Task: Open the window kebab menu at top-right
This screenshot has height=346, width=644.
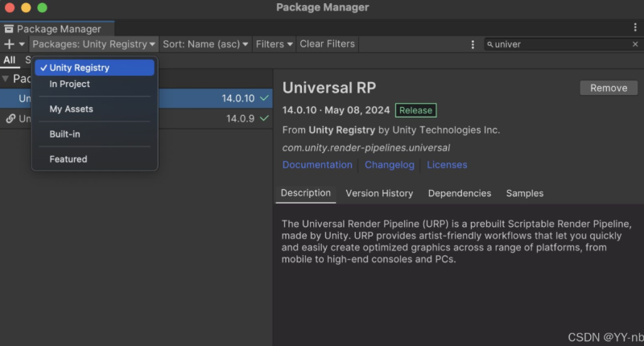Action: pyautogui.click(x=634, y=28)
